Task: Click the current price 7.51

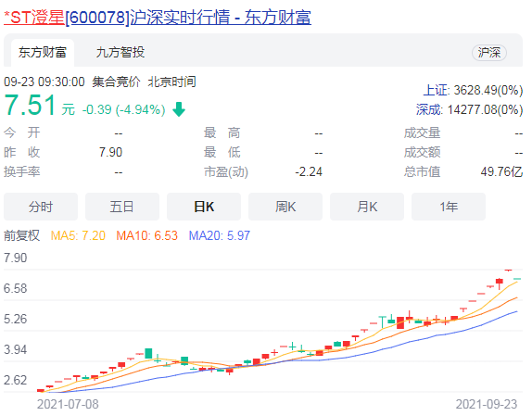Action: [x=30, y=105]
